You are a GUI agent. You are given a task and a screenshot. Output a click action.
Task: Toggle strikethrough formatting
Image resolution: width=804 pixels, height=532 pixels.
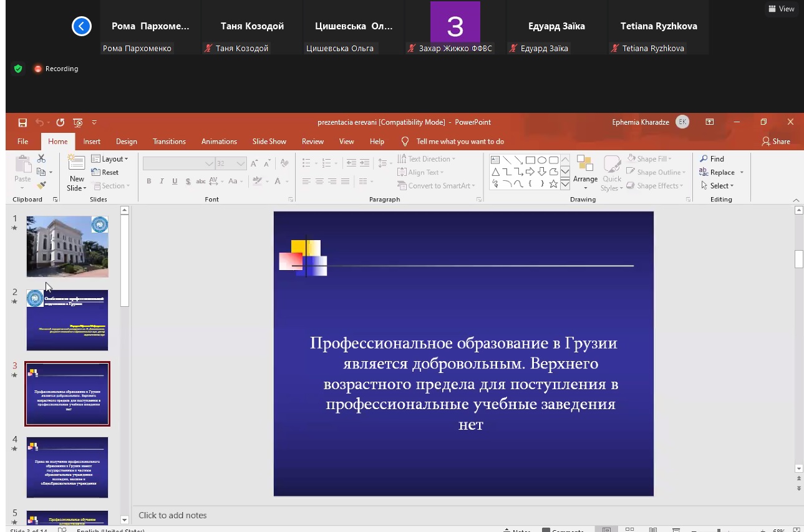pos(201,181)
